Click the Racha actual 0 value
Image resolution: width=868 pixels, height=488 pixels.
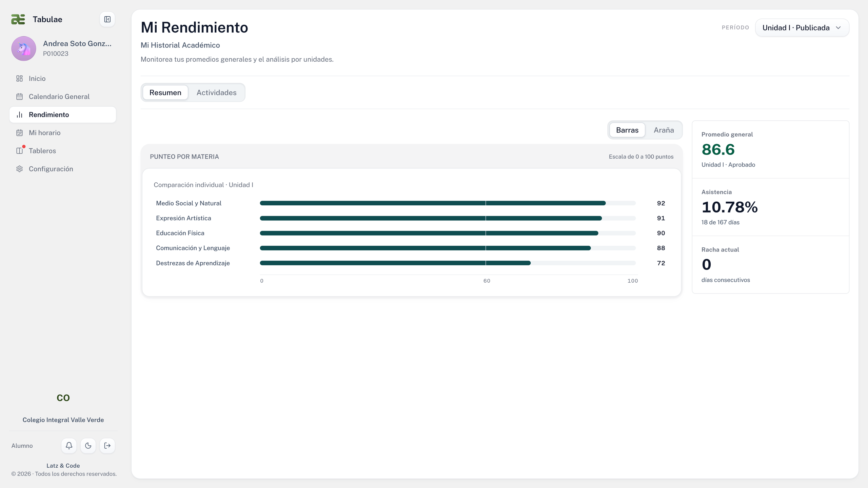tap(707, 265)
